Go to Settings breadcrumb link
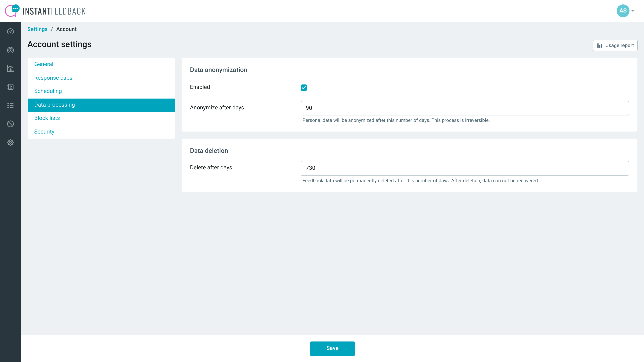 [37, 29]
